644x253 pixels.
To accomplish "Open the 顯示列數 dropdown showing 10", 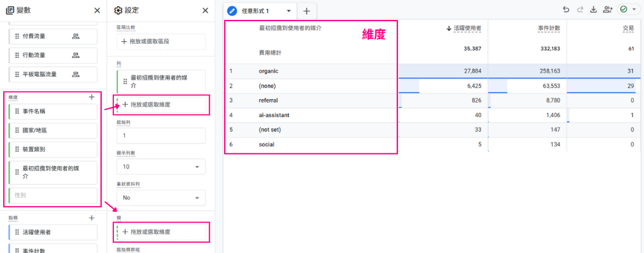I will pos(161,167).
